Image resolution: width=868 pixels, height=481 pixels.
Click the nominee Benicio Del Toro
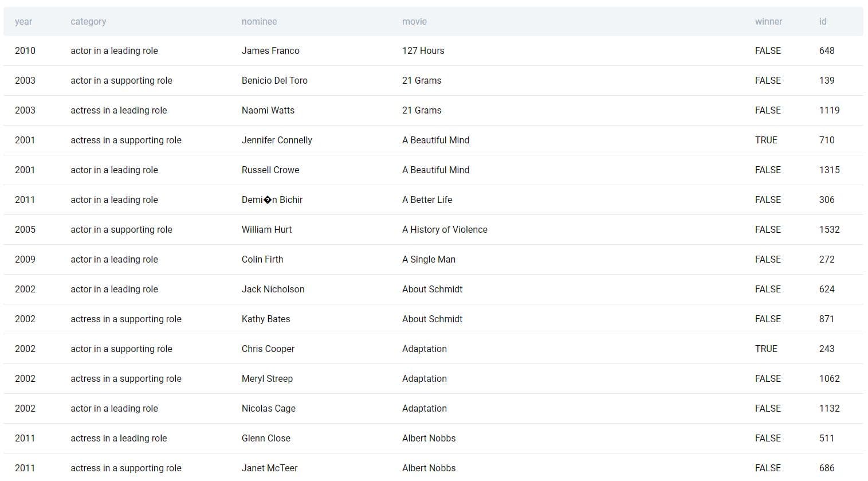(x=274, y=80)
